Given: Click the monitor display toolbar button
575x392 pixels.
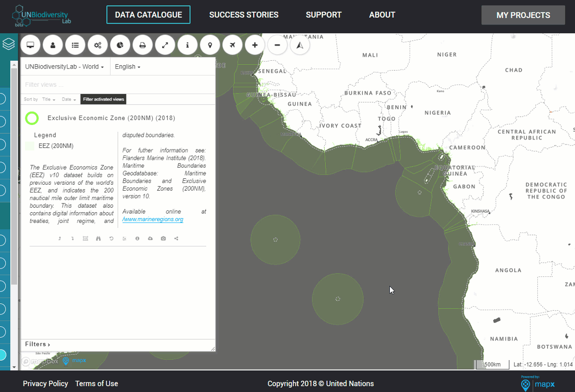Looking at the screenshot, I should point(30,45).
